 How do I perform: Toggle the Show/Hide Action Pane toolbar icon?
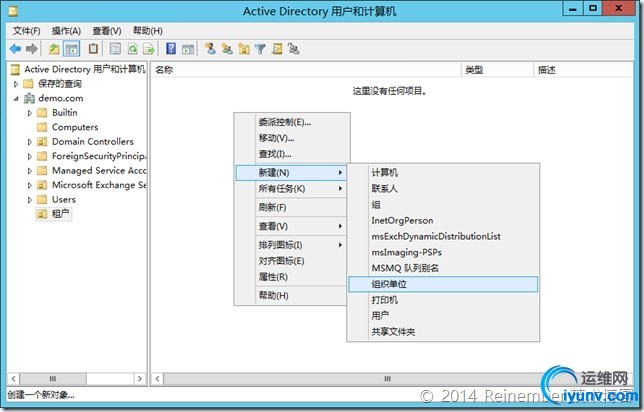pos(188,49)
